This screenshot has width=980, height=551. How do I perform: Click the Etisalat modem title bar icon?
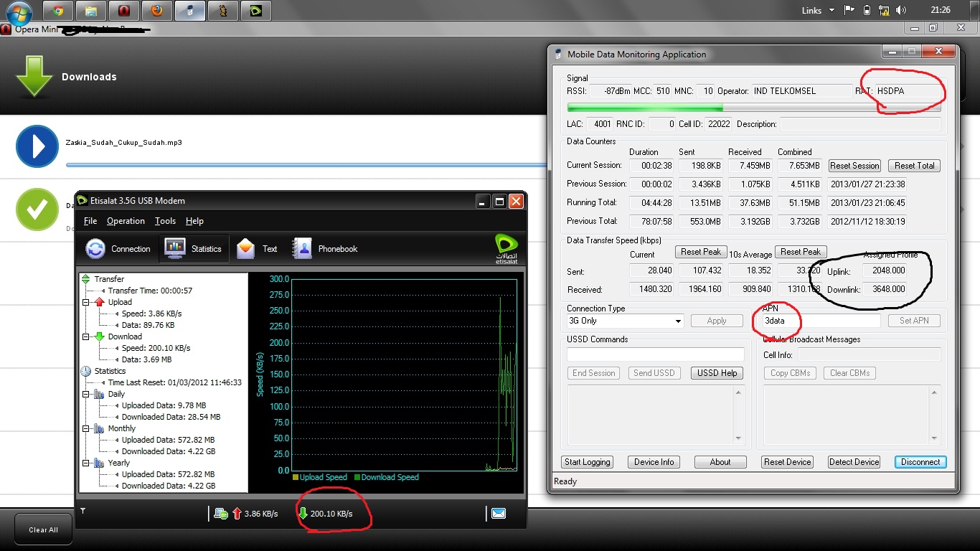pos(83,201)
